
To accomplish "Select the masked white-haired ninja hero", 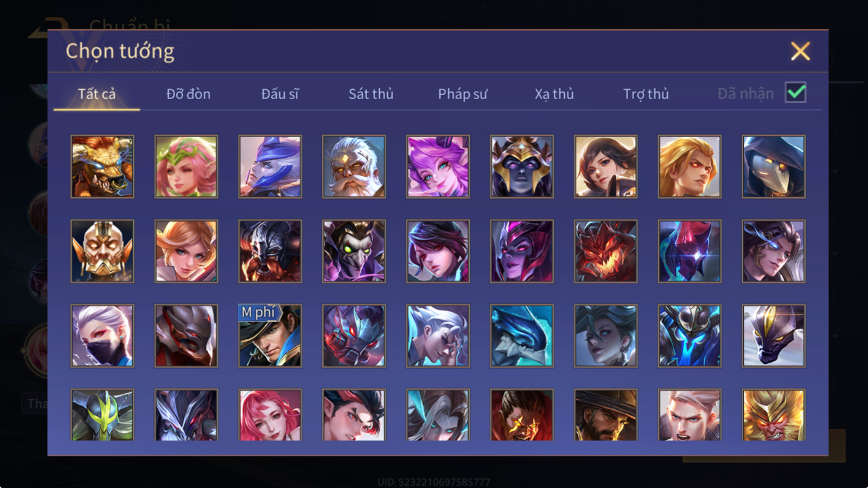I will [103, 336].
